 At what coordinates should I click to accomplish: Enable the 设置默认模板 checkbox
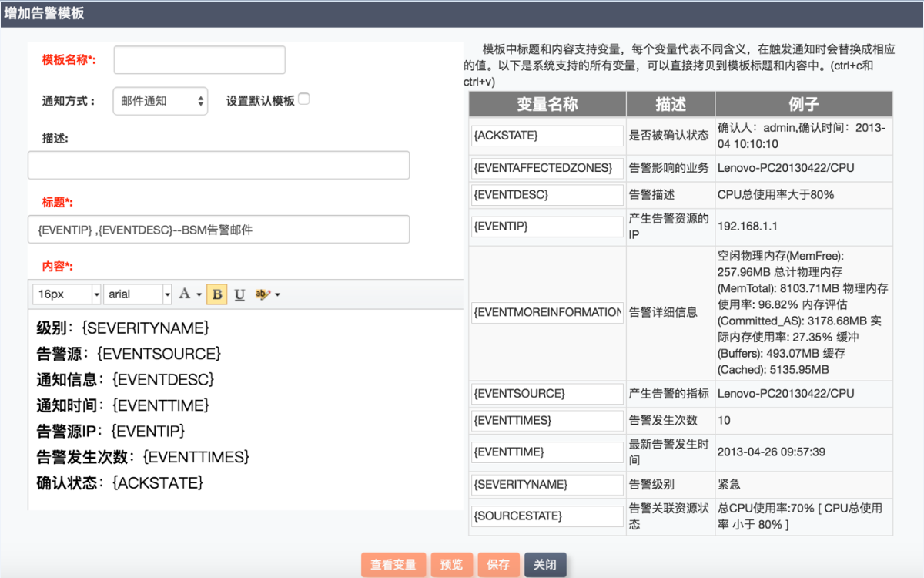click(303, 99)
